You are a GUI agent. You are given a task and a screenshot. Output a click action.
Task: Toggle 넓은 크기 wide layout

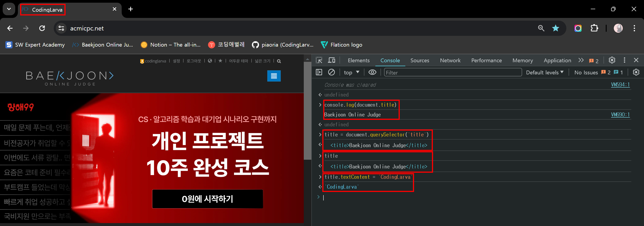point(263,61)
